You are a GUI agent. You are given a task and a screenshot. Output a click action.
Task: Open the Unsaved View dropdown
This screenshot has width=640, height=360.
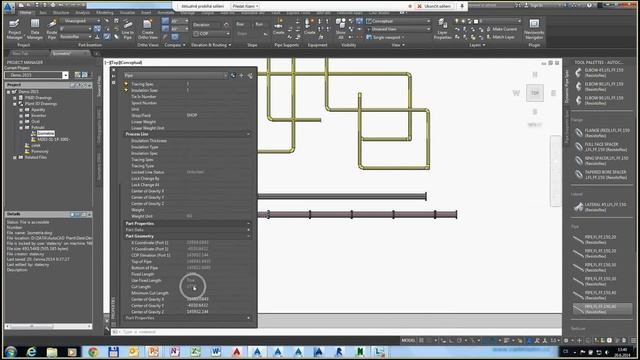click(398, 29)
